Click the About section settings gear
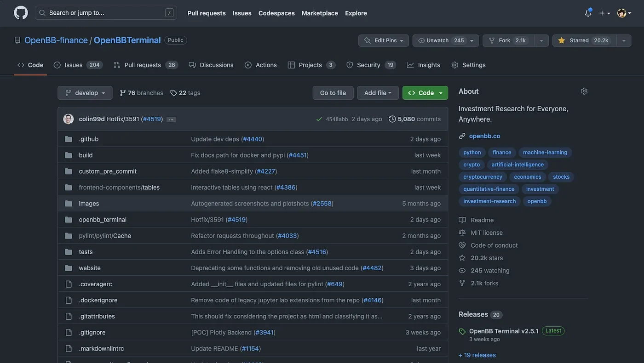This screenshot has width=644, height=363. click(x=584, y=91)
